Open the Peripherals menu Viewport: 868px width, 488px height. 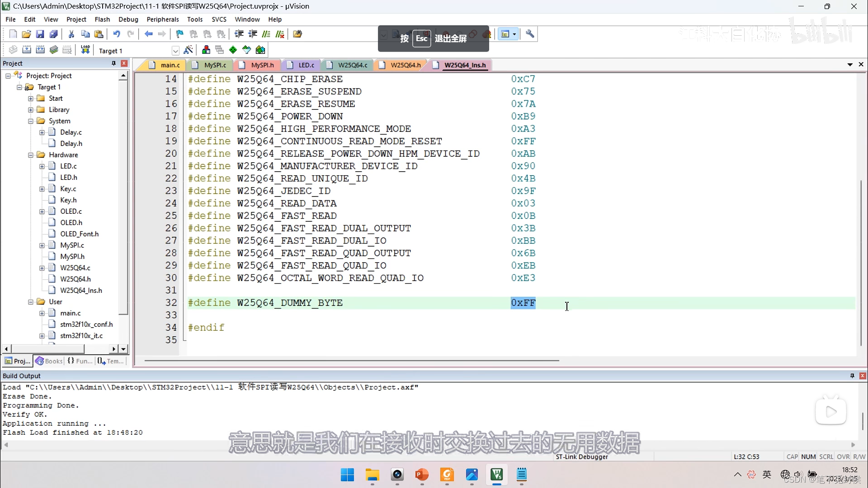[162, 19]
